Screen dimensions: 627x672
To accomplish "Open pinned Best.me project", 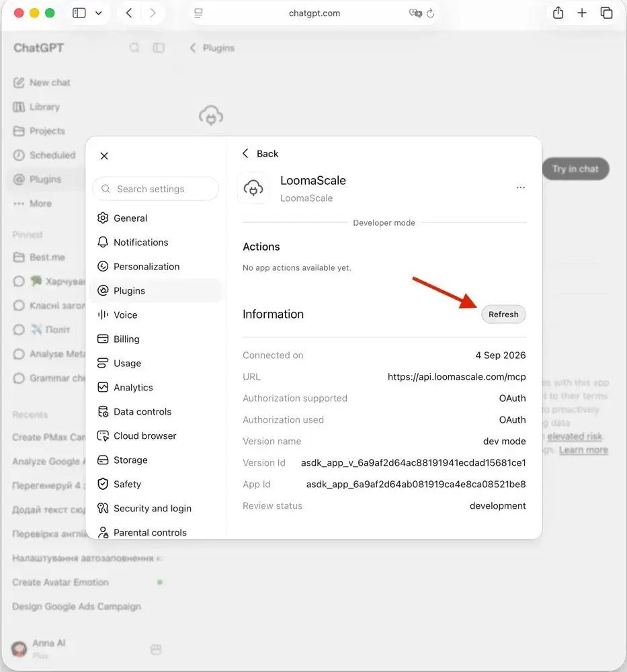I will (40, 257).
